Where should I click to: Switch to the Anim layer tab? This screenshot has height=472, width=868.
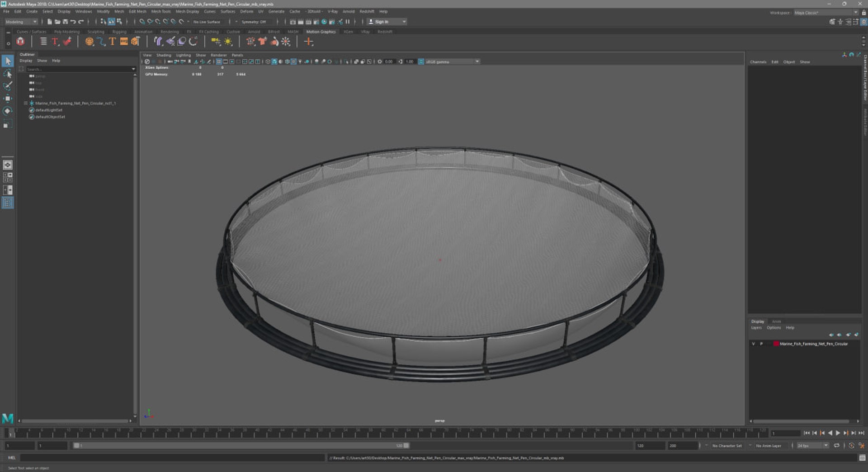tap(776, 321)
